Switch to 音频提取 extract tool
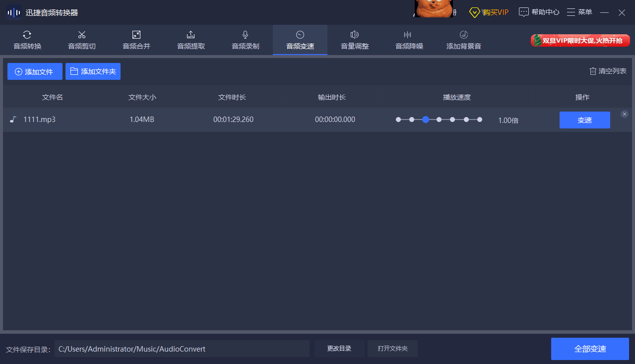The width and height of the screenshot is (635, 364). pos(191,40)
